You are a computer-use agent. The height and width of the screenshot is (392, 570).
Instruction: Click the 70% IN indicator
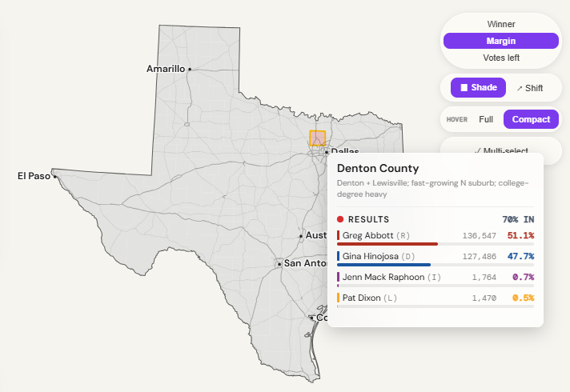click(518, 219)
